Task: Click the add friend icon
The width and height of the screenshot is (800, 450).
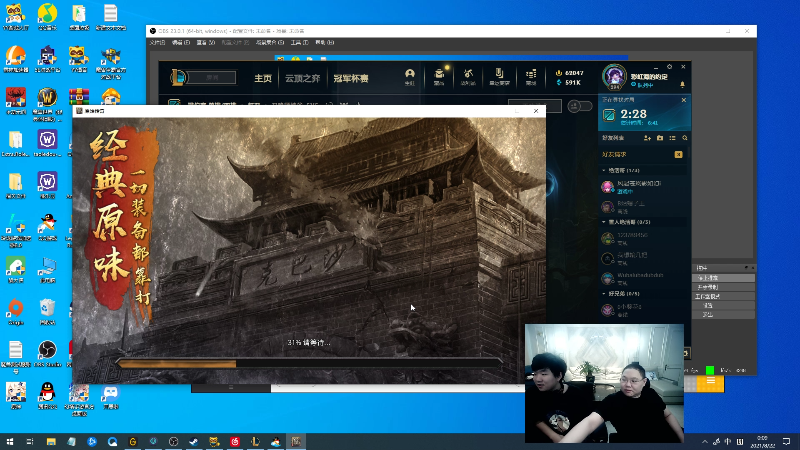Action: click(x=647, y=138)
